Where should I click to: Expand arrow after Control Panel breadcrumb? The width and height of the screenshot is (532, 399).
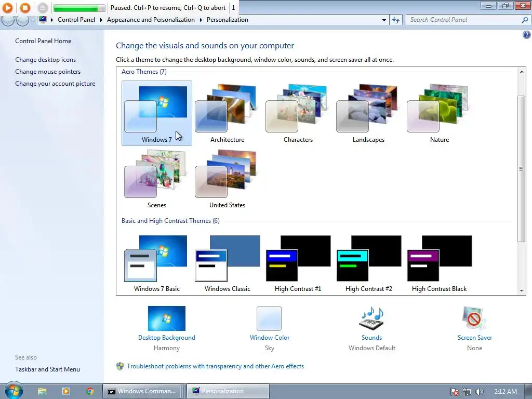tap(101, 20)
